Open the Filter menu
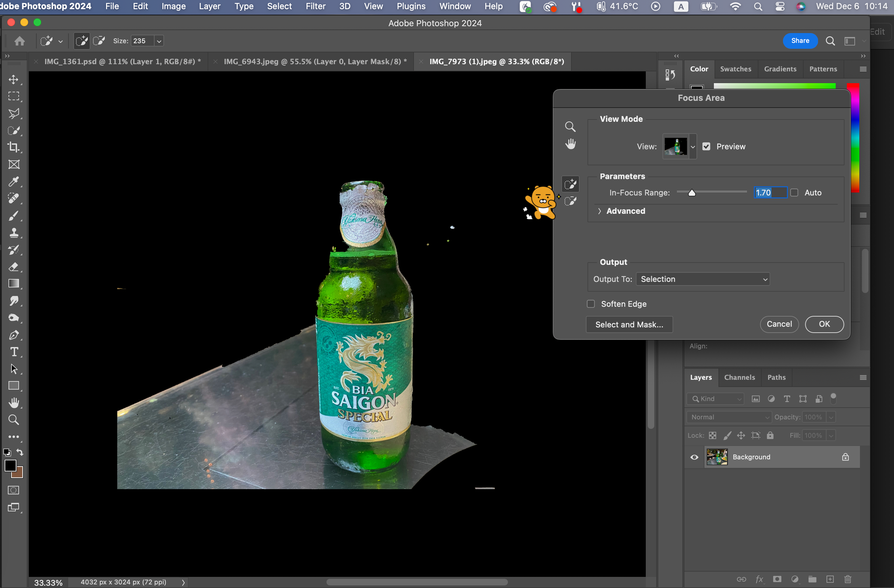This screenshot has height=588, width=894. click(315, 6)
